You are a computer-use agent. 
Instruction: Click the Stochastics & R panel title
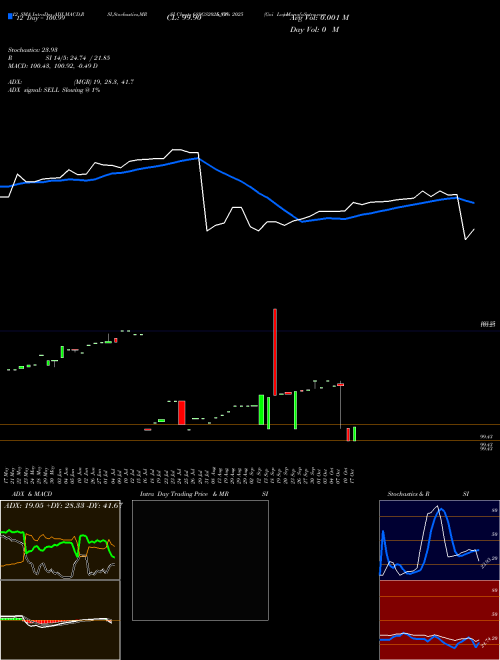click(409, 494)
